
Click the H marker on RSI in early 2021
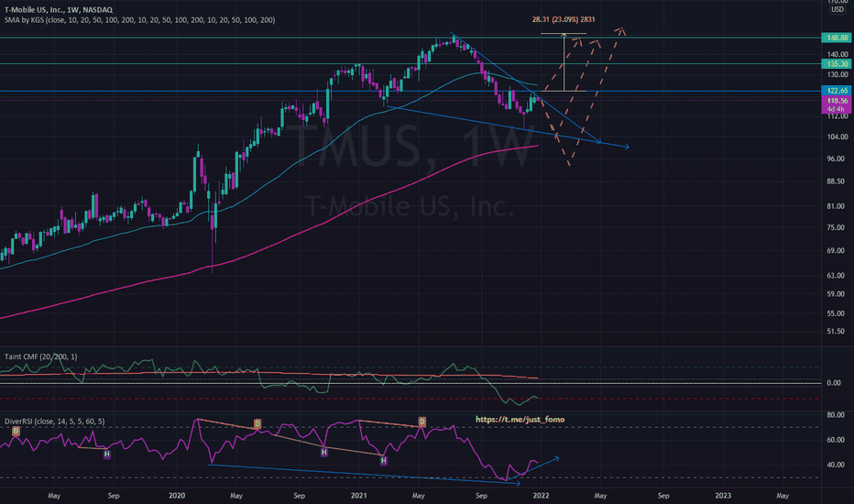[383, 461]
